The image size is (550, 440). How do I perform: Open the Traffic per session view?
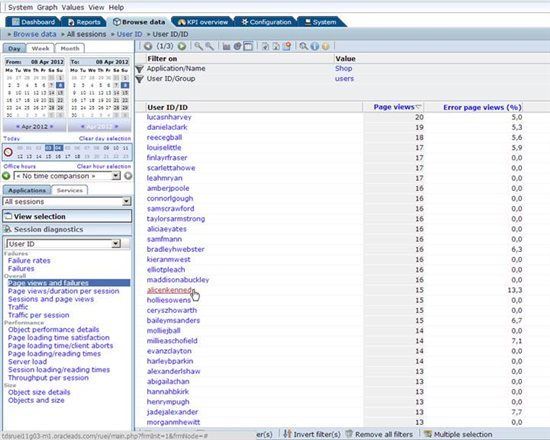pos(39,315)
